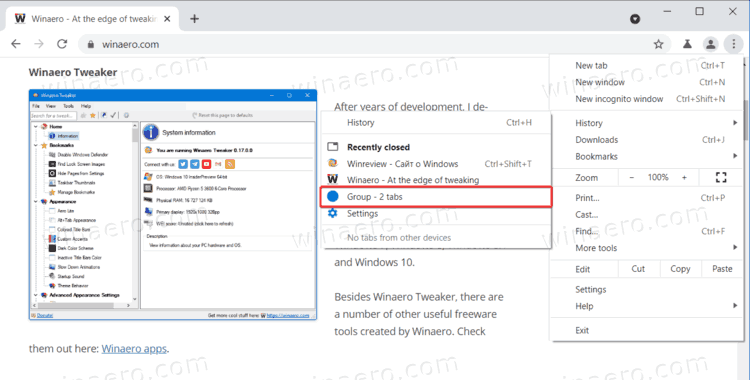Click the Winaero Tweaker heading

73,72
